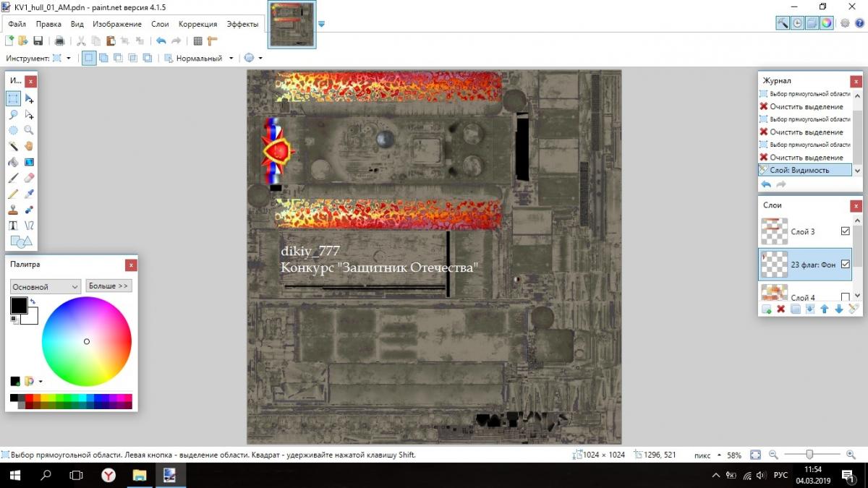Choose Replace selection mode
This screenshot has width=868, height=488.
(89, 58)
